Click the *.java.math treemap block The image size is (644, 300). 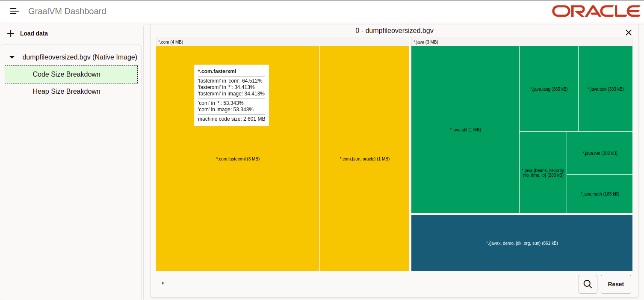coord(600,194)
